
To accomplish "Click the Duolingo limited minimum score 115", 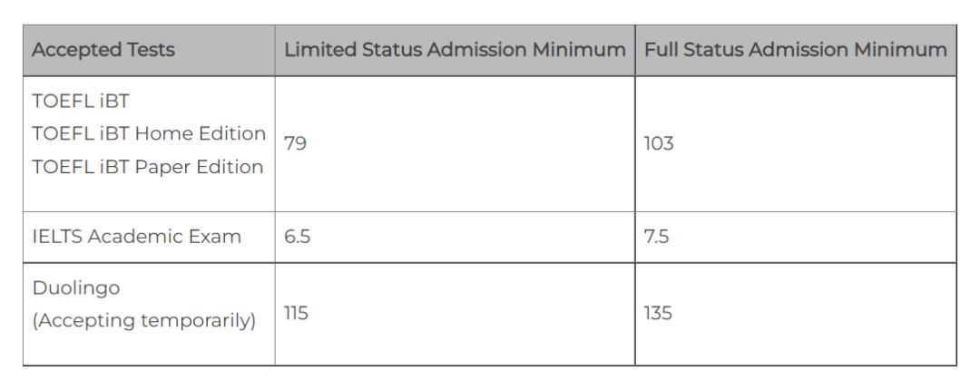I will (296, 313).
